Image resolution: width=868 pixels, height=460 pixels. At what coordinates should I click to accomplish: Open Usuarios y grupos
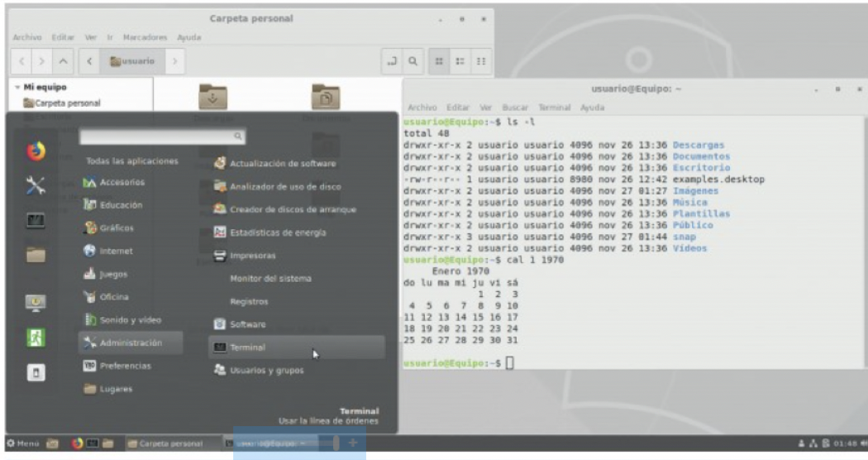[259, 370]
